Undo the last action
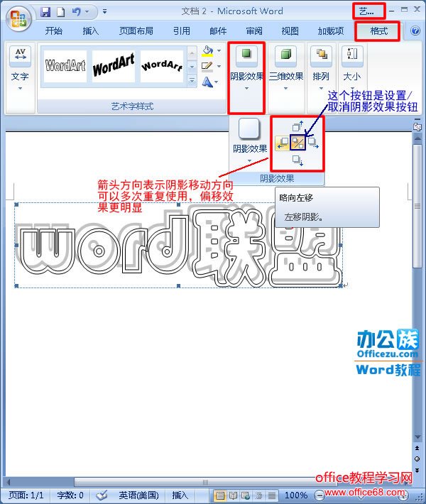Viewport: 426px width, 504px height. [76, 12]
